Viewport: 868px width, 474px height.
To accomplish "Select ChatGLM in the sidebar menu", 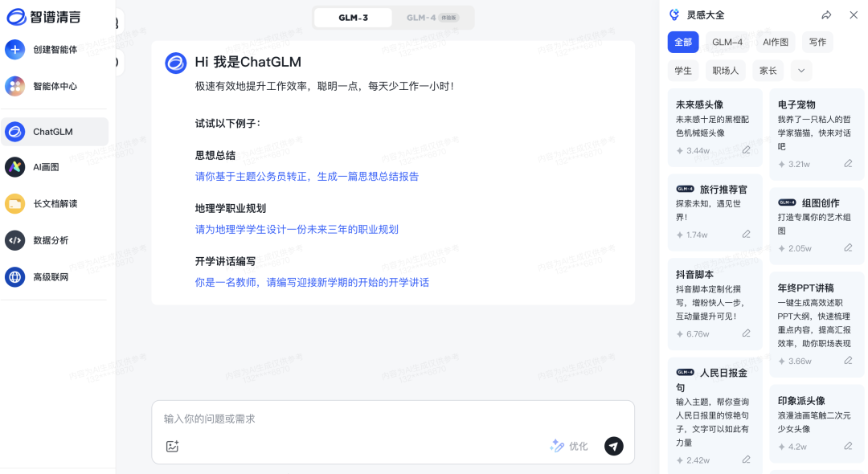I will [55, 130].
